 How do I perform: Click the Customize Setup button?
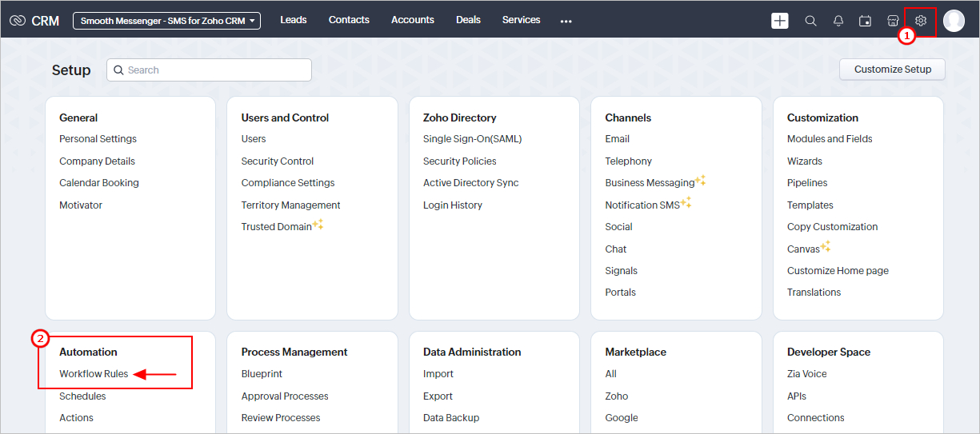tap(892, 70)
